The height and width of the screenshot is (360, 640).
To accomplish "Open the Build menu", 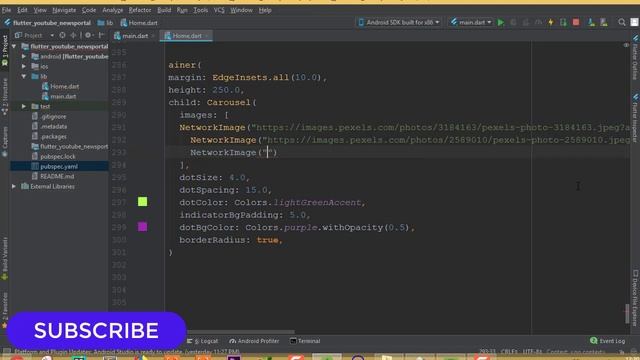I will (x=164, y=10).
